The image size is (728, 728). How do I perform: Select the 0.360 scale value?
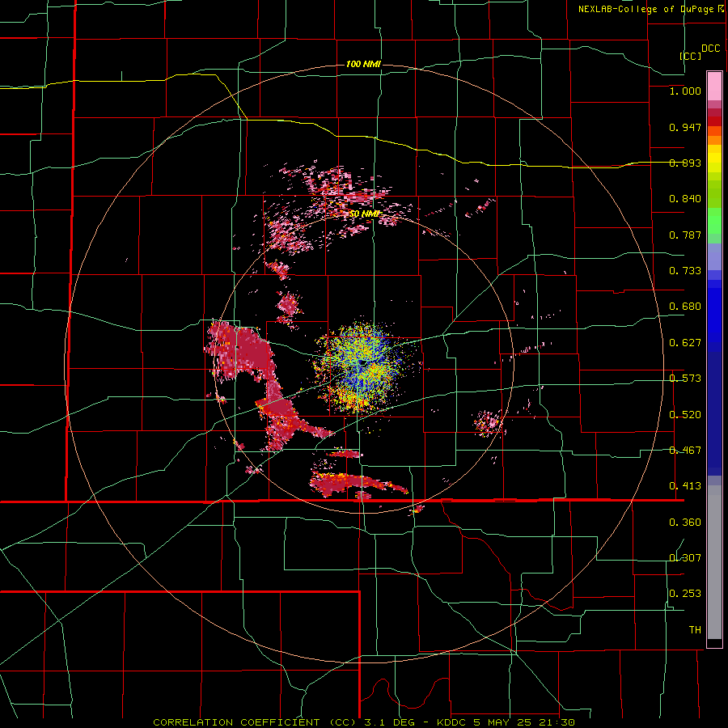685,523
